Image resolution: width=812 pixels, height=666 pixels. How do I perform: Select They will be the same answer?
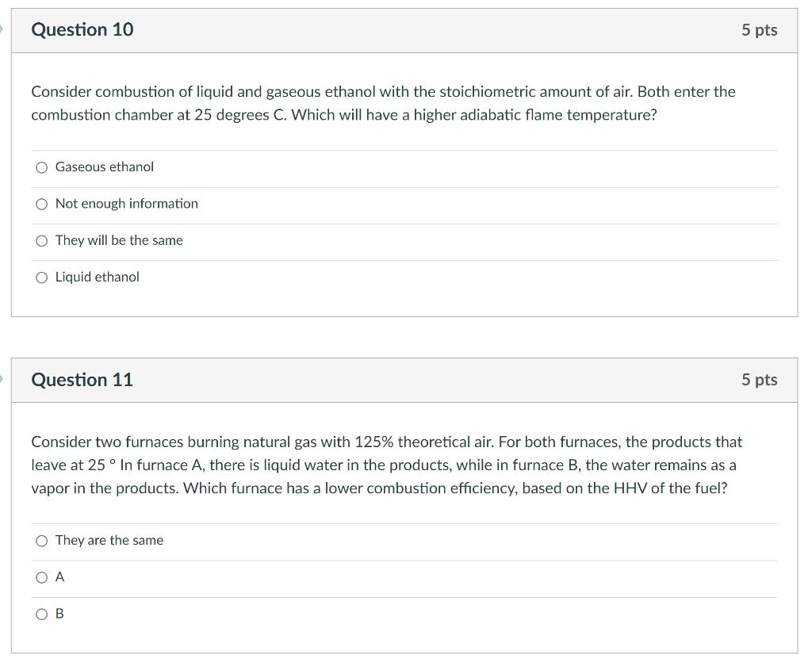(41, 241)
